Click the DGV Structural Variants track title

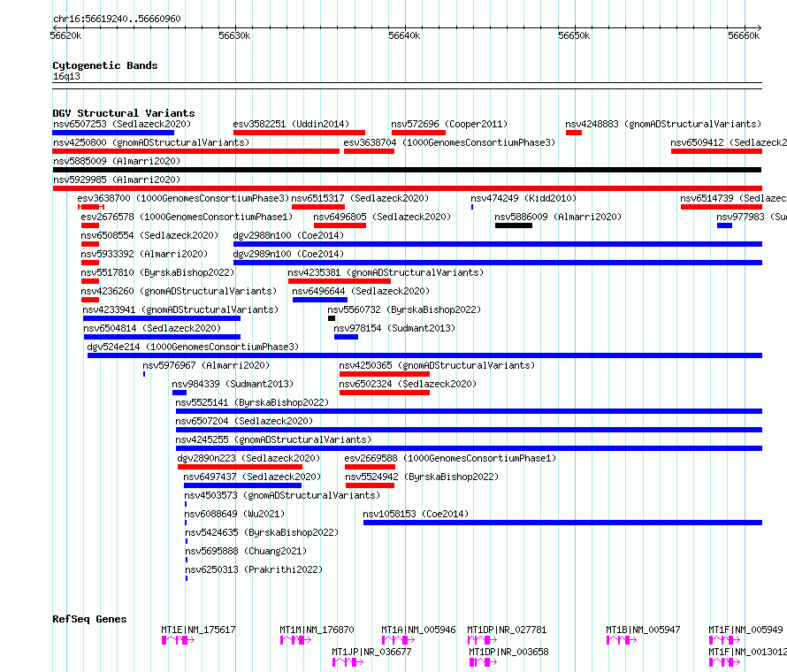click(x=124, y=113)
